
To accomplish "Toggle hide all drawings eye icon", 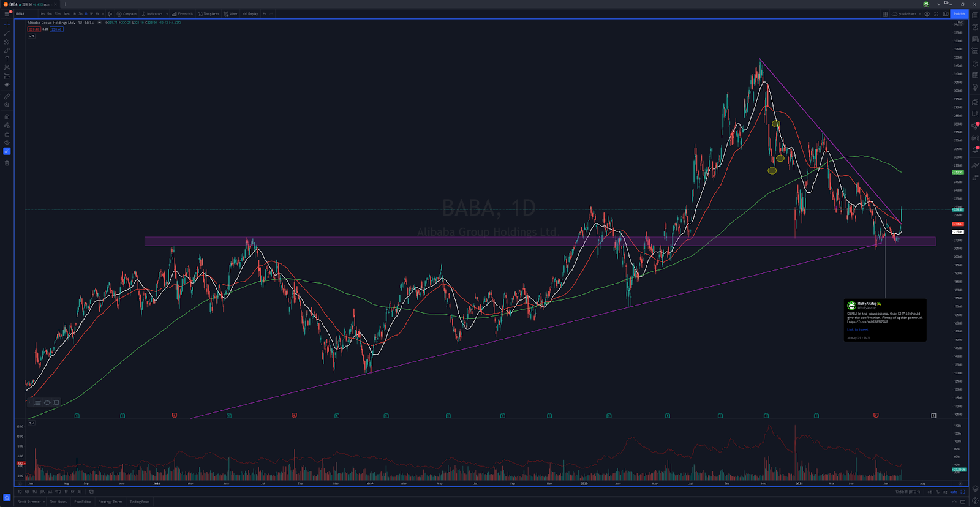I will pyautogui.click(x=7, y=143).
